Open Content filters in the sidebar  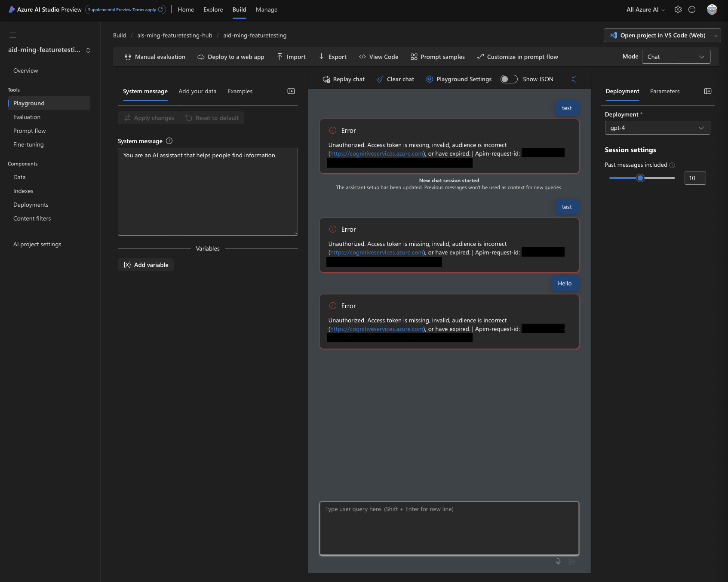coord(32,218)
